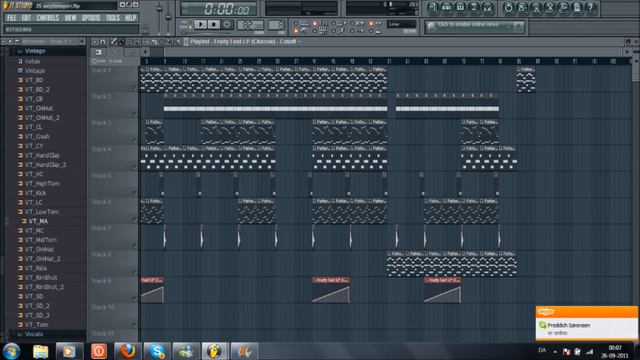Mute Track 5 using its green light

[x=134, y=193]
